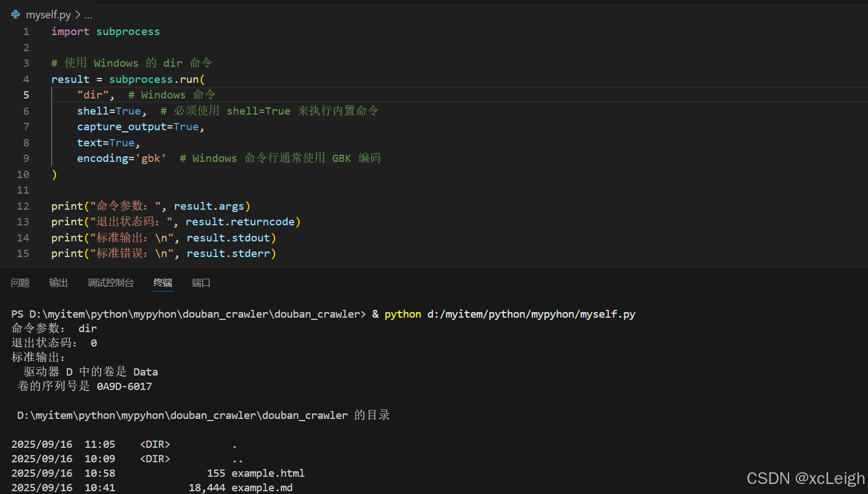Click line number 15 in the gutter

[x=23, y=254]
